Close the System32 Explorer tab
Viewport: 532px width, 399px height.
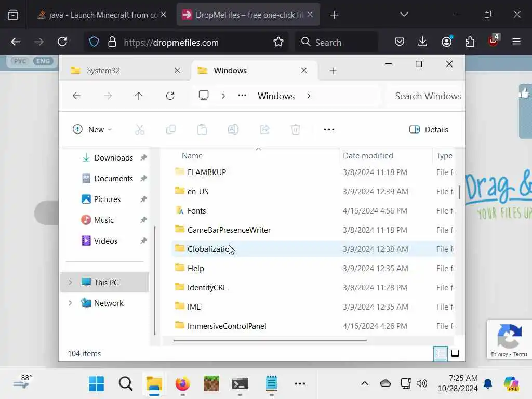177,70
